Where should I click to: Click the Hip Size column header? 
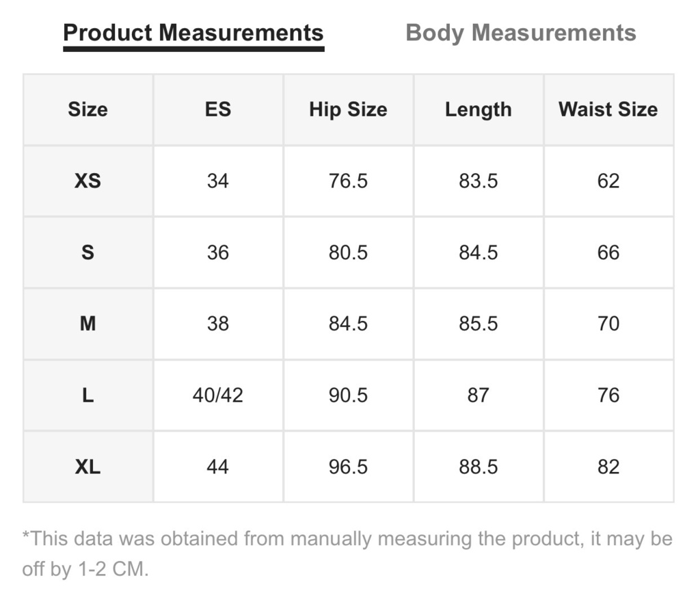(348, 109)
